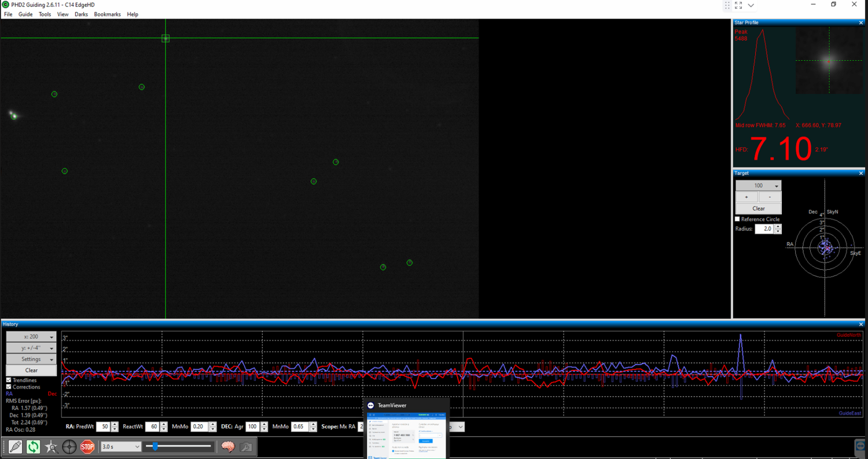Click the Settings button in History panel
868x459 pixels.
(x=31, y=359)
